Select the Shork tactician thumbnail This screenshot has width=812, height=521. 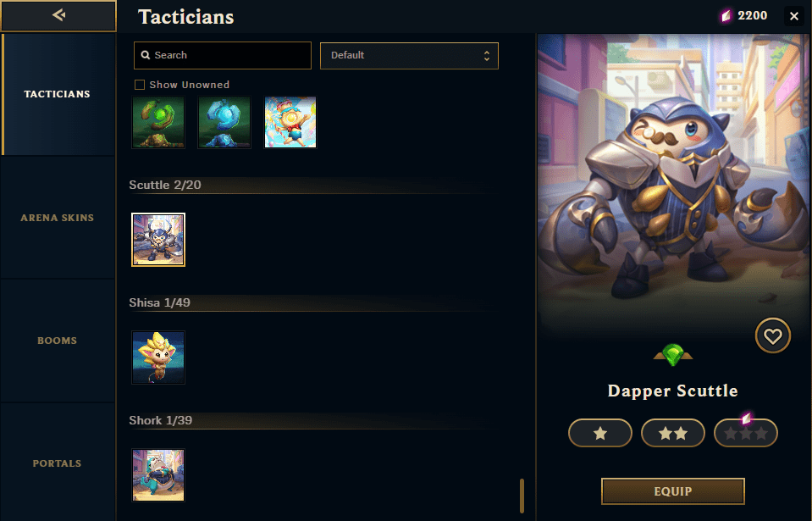tap(158, 475)
